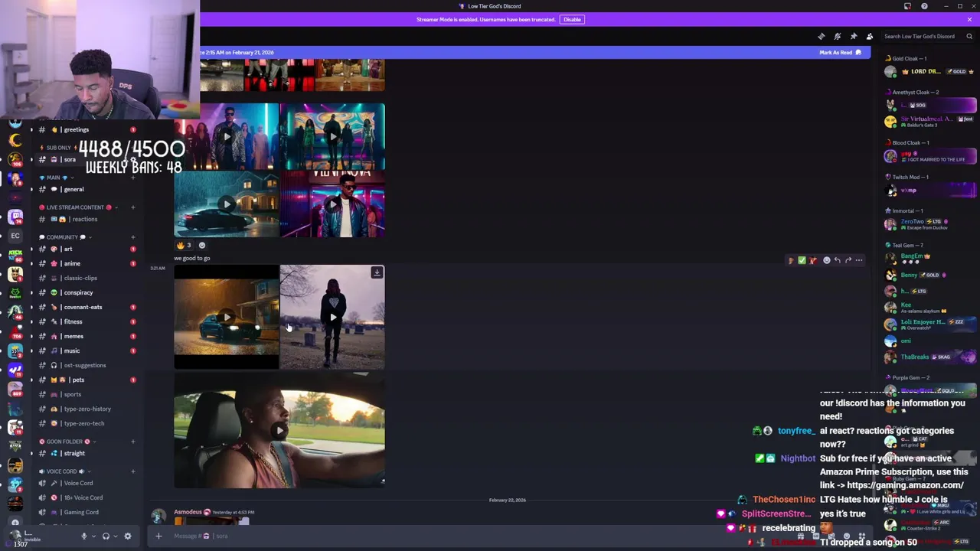Open the pets channel

coord(86,380)
